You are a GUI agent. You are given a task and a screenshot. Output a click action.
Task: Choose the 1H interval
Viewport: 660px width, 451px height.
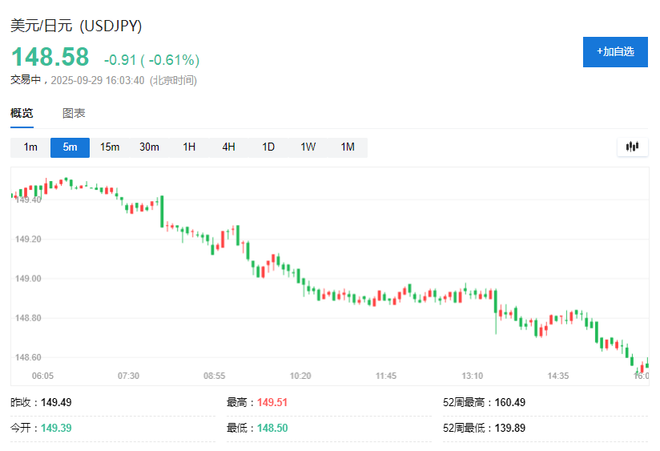click(189, 147)
